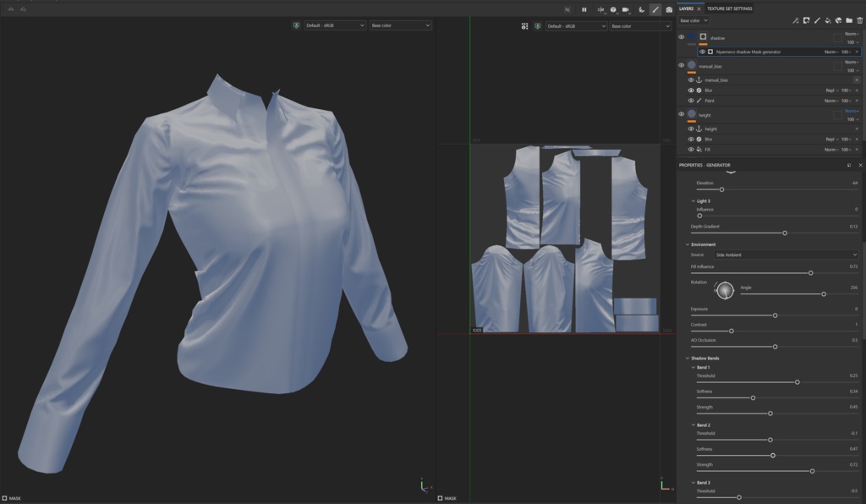Image resolution: width=866 pixels, height=504 pixels.
Task: Add a fill layer with the bucket icon
Action: point(827,20)
